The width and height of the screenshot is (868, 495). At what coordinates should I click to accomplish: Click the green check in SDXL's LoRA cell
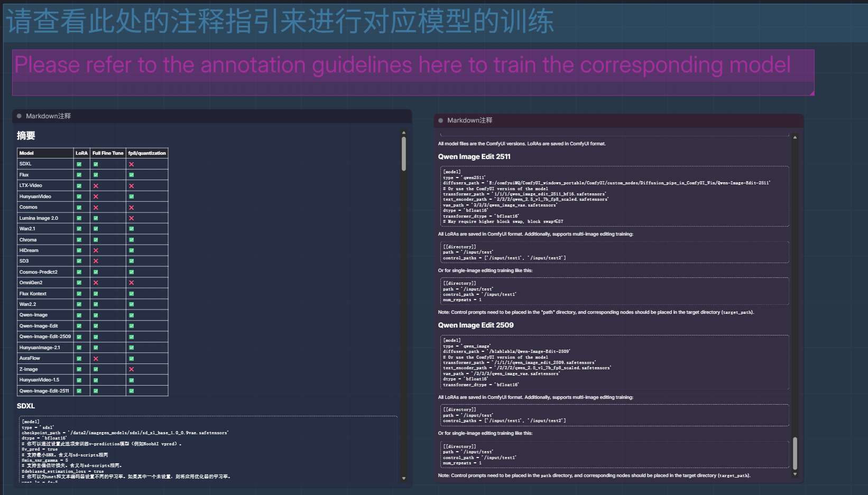pos(79,164)
